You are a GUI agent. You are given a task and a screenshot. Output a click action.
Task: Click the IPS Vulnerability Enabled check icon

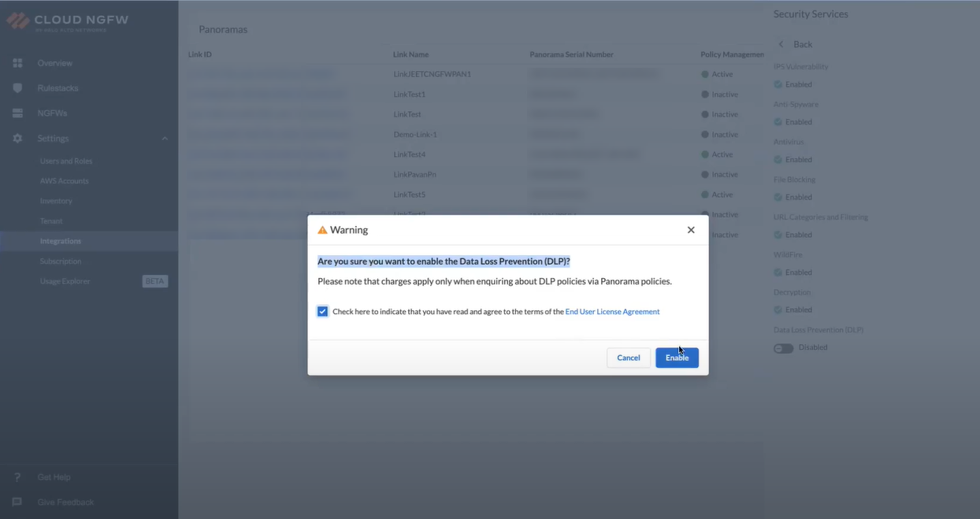[778, 84]
